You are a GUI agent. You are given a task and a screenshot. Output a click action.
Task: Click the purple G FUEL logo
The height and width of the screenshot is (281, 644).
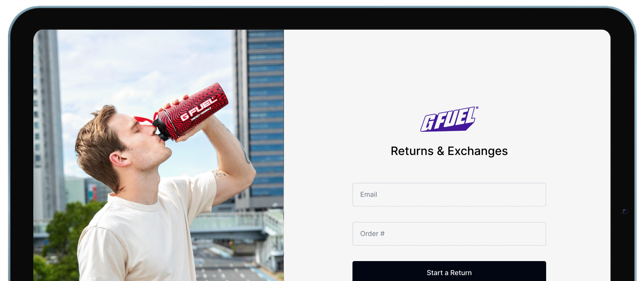(x=448, y=119)
